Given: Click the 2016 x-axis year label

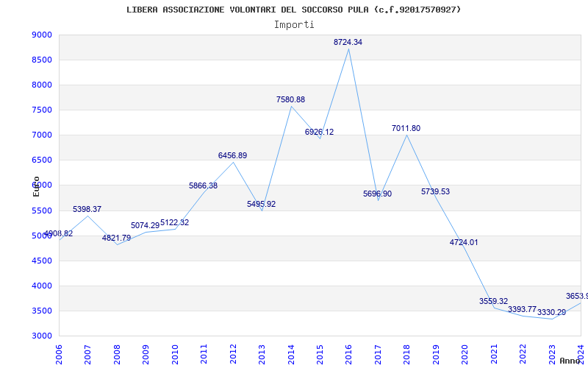Looking at the screenshot, I should coord(348,355).
